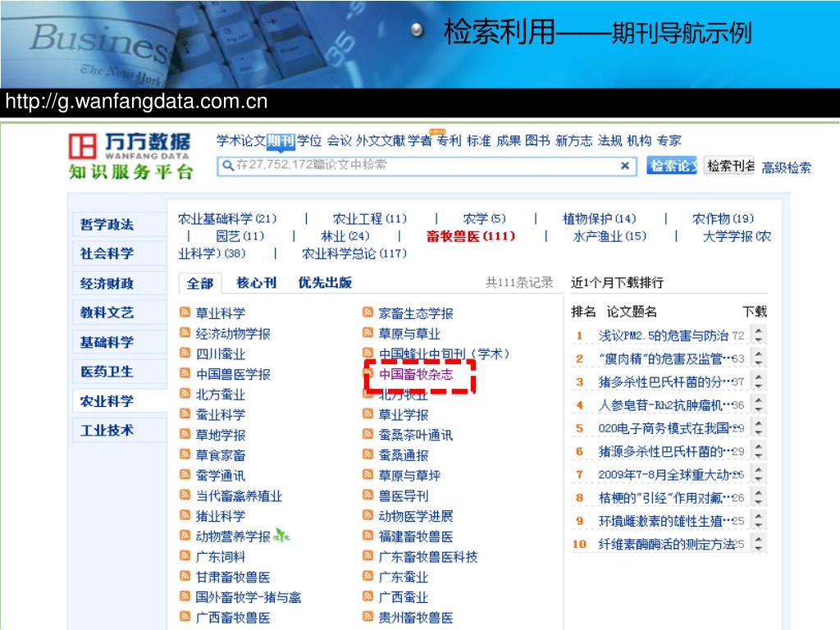The image size is (840, 630).
Task: Open the 农业工程 (11) subcategory
Action: 370,218
